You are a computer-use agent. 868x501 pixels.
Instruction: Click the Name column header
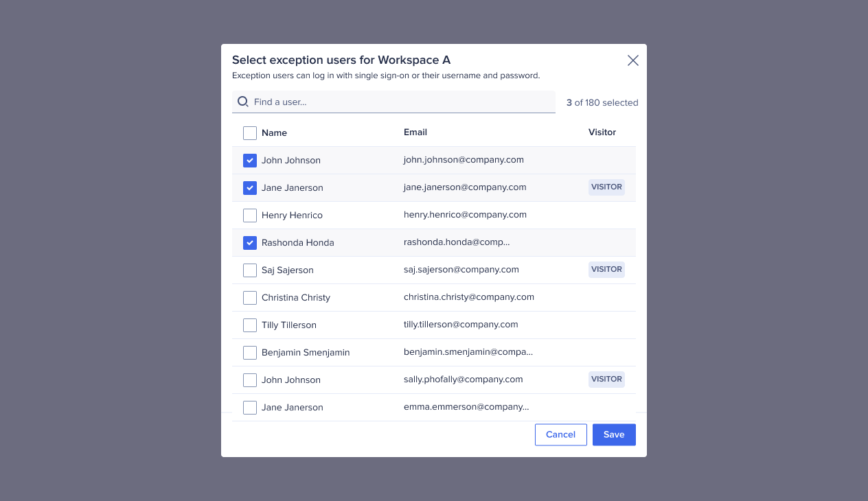(273, 132)
